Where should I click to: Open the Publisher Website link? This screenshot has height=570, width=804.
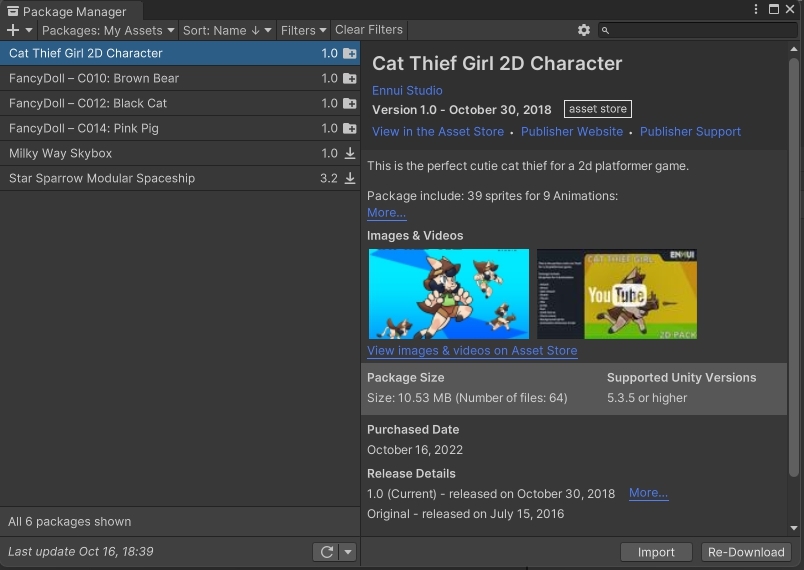coord(572,132)
